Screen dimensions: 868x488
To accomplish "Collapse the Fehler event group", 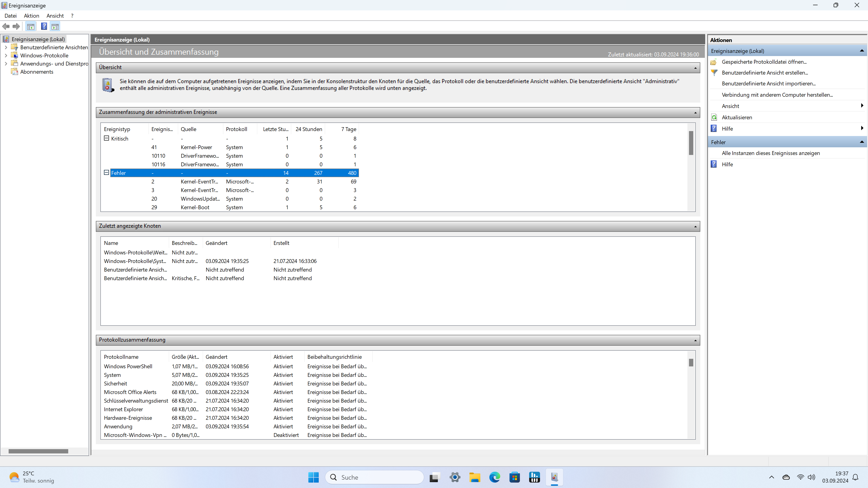I will (x=106, y=172).
